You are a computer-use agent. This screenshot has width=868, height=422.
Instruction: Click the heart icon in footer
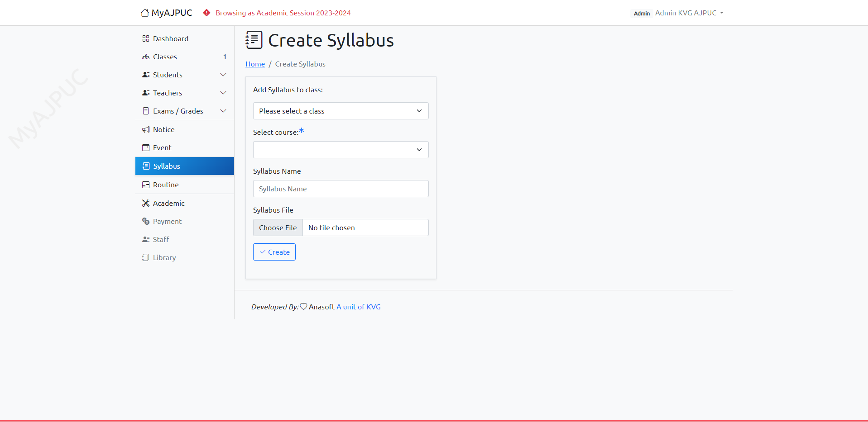tap(304, 306)
